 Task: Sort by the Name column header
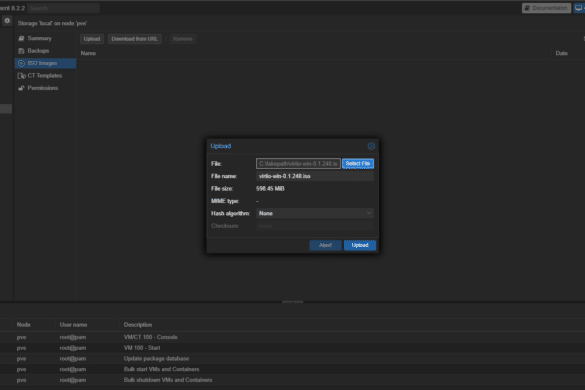pyautogui.click(x=313, y=53)
